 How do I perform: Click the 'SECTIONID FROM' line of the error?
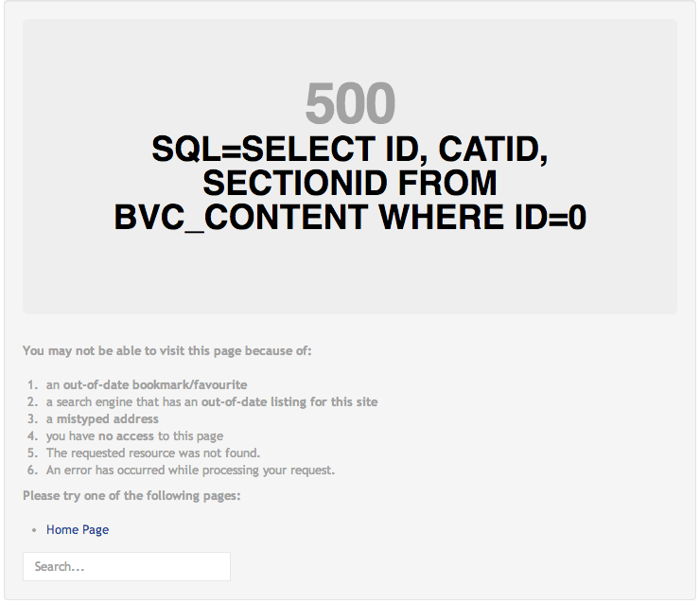[x=349, y=184]
